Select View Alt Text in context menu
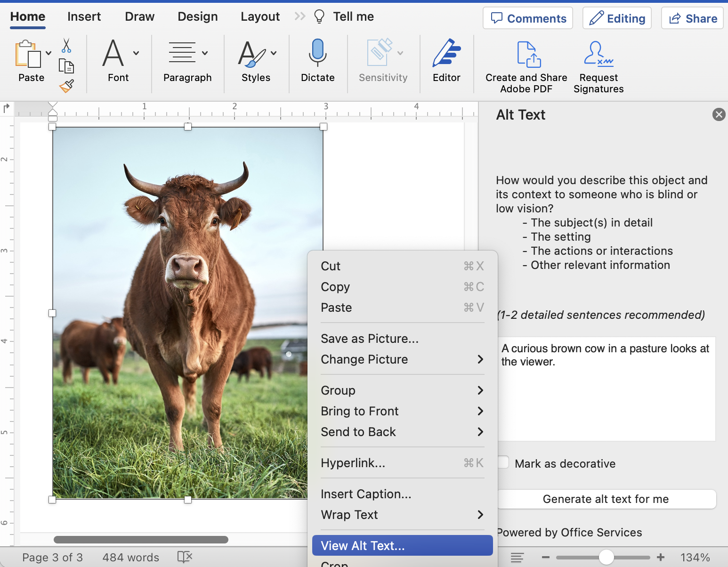 click(x=402, y=545)
